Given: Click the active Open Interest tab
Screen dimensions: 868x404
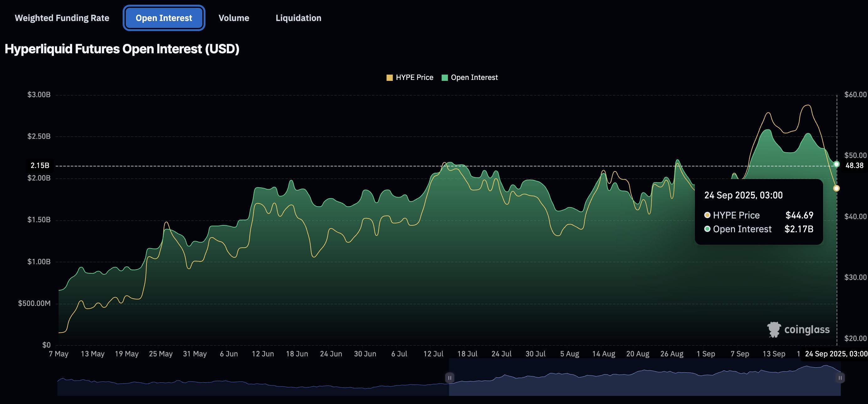Looking at the screenshot, I should 164,18.
